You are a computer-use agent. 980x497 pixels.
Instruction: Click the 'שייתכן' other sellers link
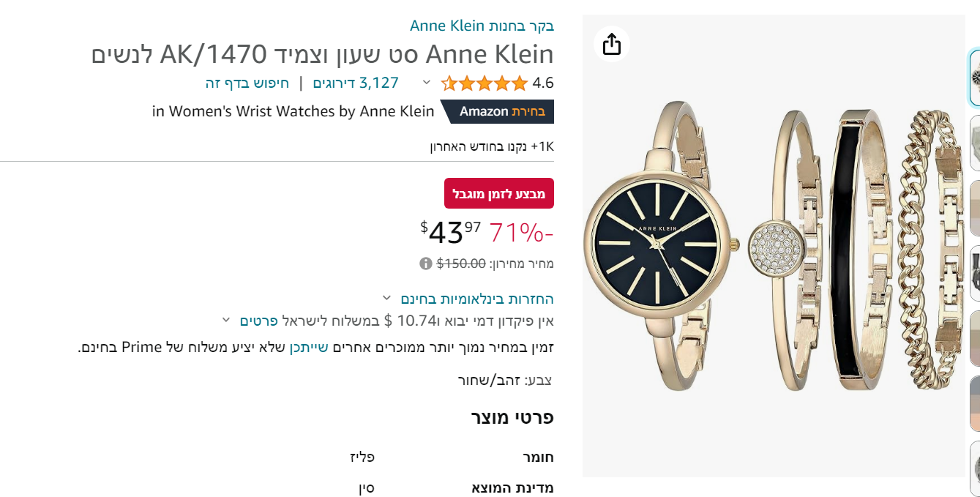point(307,347)
